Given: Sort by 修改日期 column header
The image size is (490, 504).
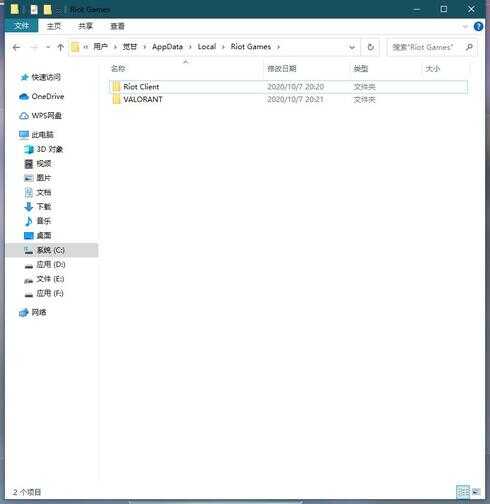Looking at the screenshot, I should pos(282,69).
